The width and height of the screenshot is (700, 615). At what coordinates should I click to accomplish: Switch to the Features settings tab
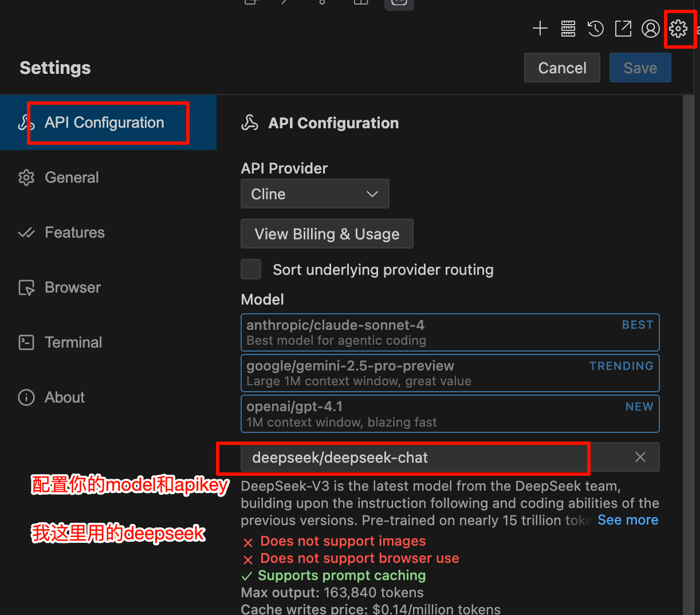108,232
